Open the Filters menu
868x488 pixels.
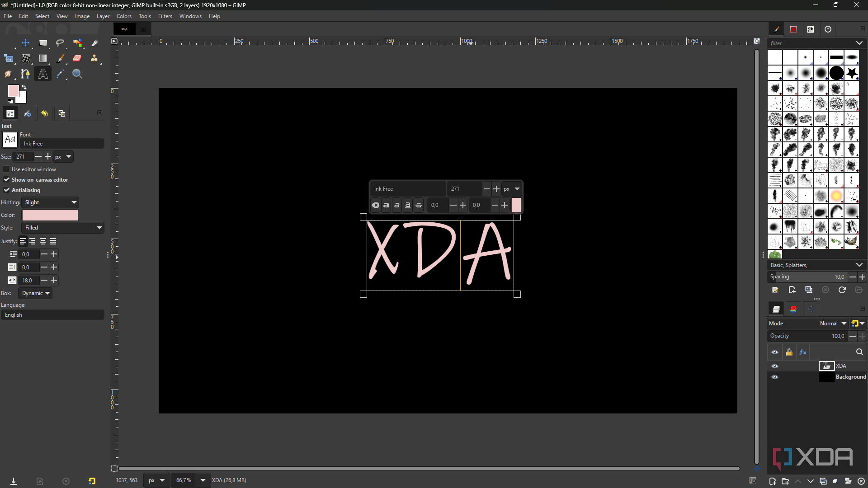(165, 16)
